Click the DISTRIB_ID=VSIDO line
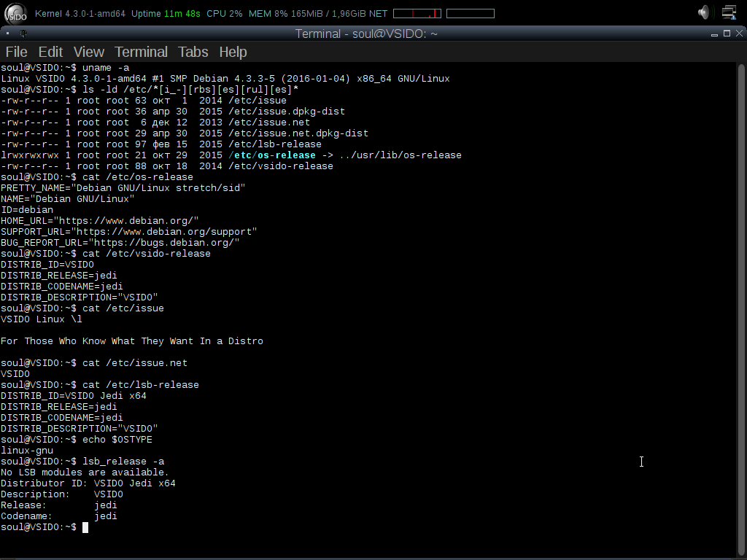Screen dimensions: 747x560 [x=47, y=265]
